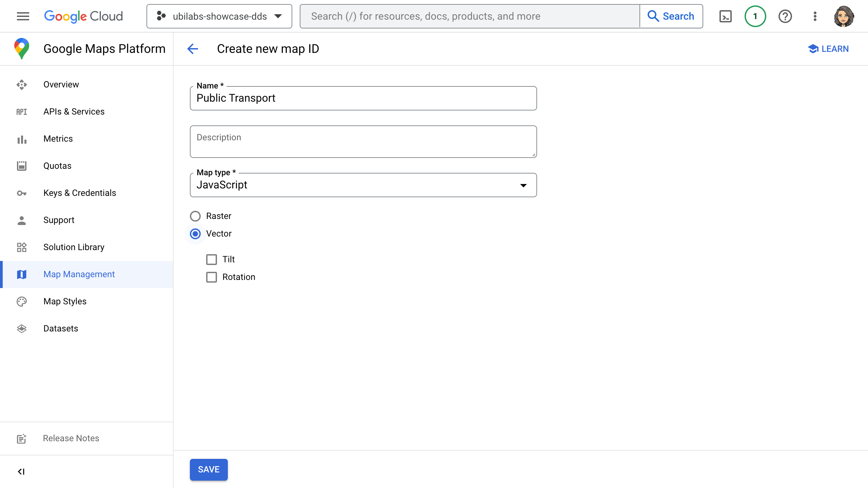Open Keys & Credentials in the sidebar

click(x=86, y=193)
